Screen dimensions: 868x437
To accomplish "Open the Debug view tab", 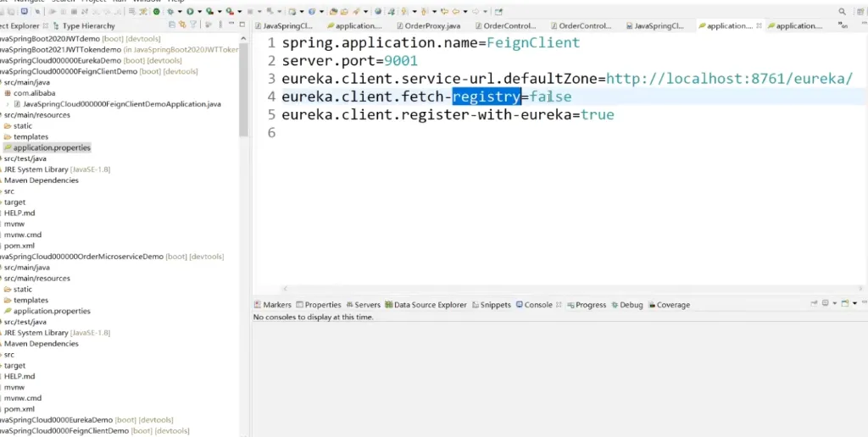I will coord(627,305).
